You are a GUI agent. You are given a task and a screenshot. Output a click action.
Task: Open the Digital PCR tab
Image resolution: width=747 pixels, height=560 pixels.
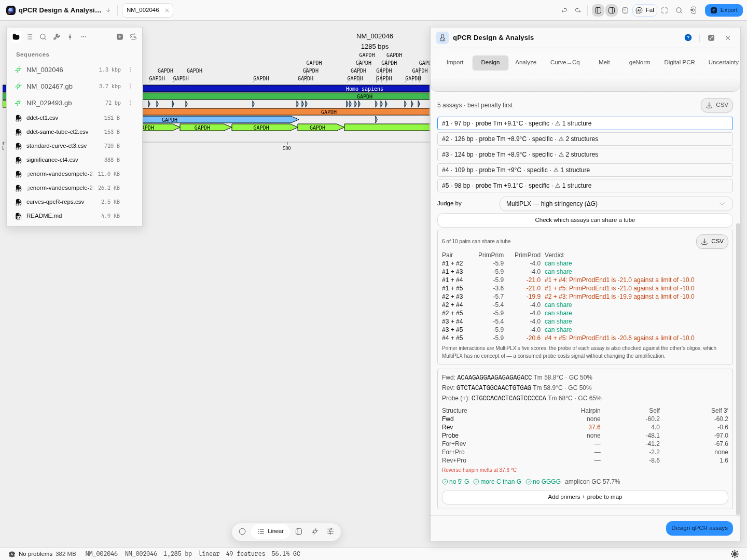pyautogui.click(x=680, y=63)
